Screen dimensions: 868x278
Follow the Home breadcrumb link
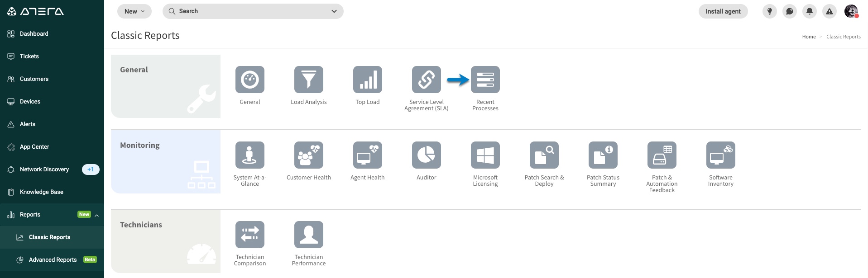click(x=809, y=37)
